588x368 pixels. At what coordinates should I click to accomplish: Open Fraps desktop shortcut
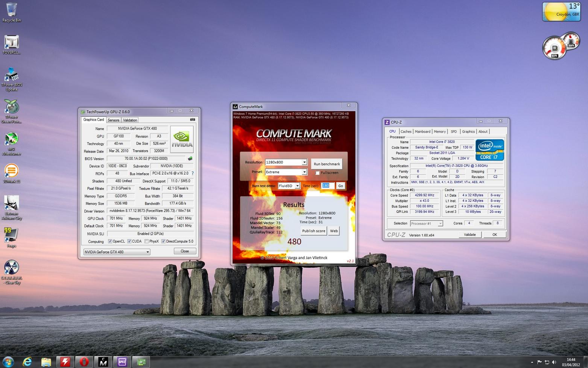pyautogui.click(x=12, y=238)
